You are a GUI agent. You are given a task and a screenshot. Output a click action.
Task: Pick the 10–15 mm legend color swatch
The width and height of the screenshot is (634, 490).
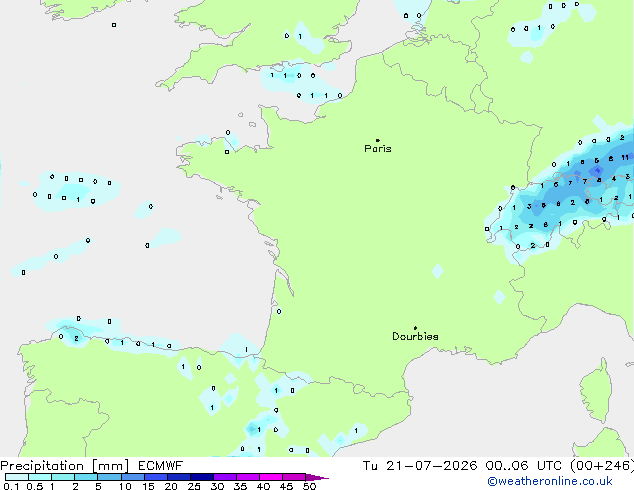point(132,477)
